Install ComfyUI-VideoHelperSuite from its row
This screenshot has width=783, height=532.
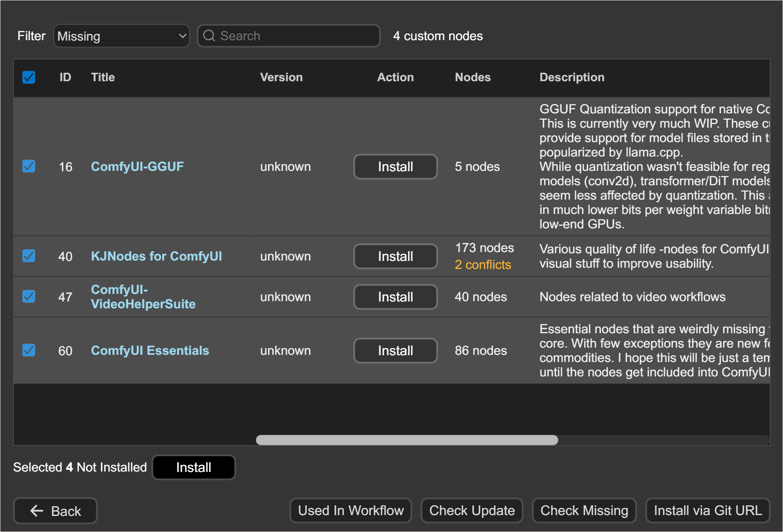[395, 297]
